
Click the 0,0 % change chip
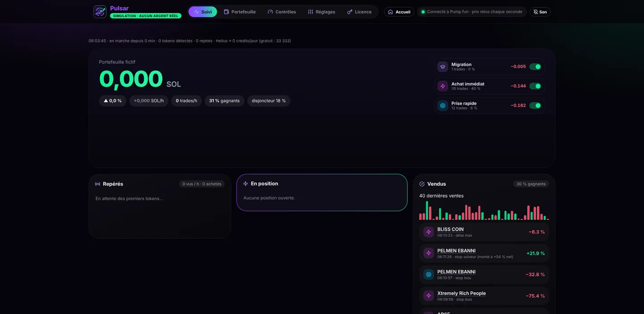coord(113,101)
